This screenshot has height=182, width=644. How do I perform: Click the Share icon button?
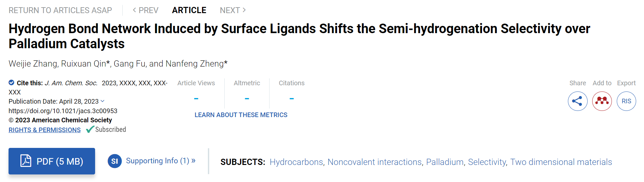[577, 101]
